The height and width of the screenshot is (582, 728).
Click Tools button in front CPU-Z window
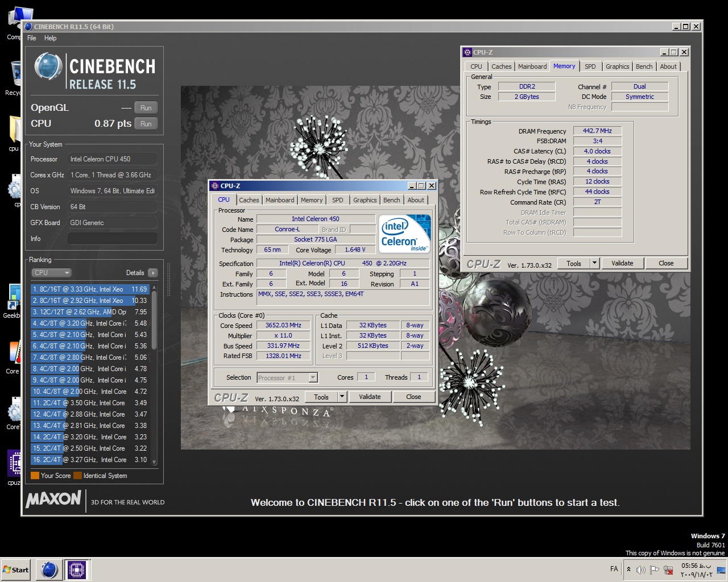click(x=321, y=397)
